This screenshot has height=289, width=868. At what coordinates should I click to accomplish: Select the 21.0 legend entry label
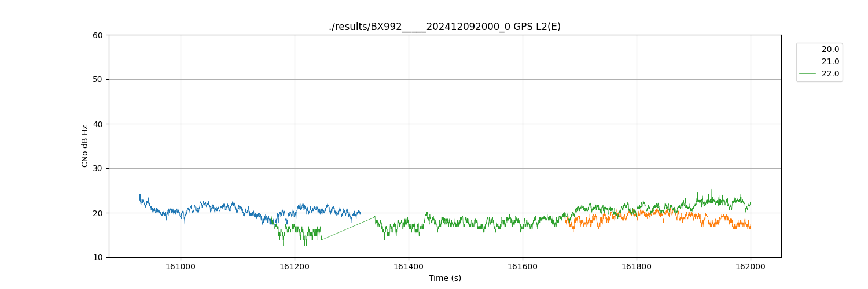point(830,62)
